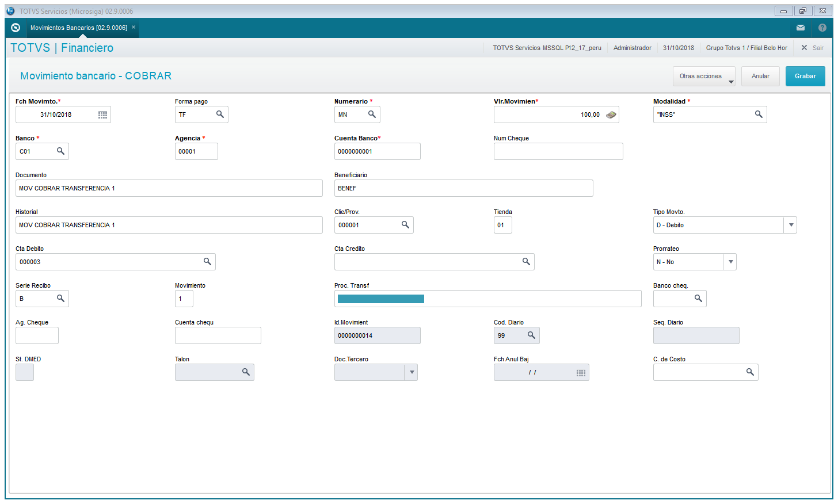838x504 pixels.
Task: Open calendar for Fch Anul Baj
Action: [581, 372]
